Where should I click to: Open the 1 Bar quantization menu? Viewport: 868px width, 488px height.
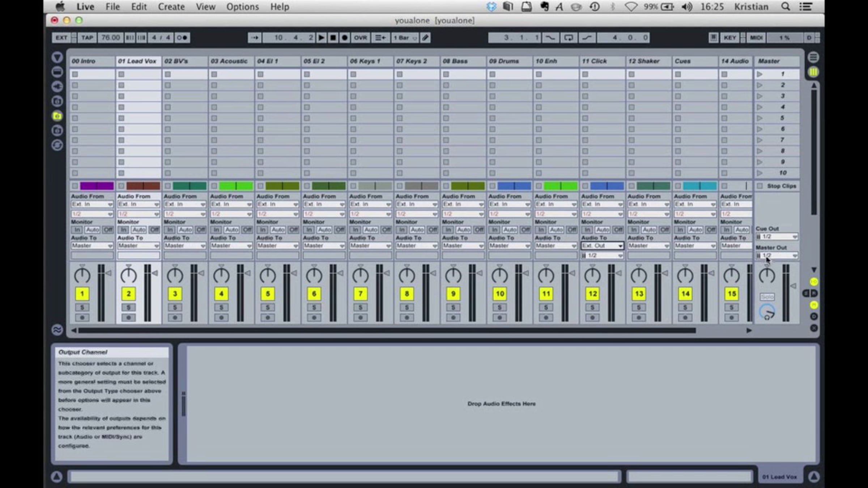[405, 38]
